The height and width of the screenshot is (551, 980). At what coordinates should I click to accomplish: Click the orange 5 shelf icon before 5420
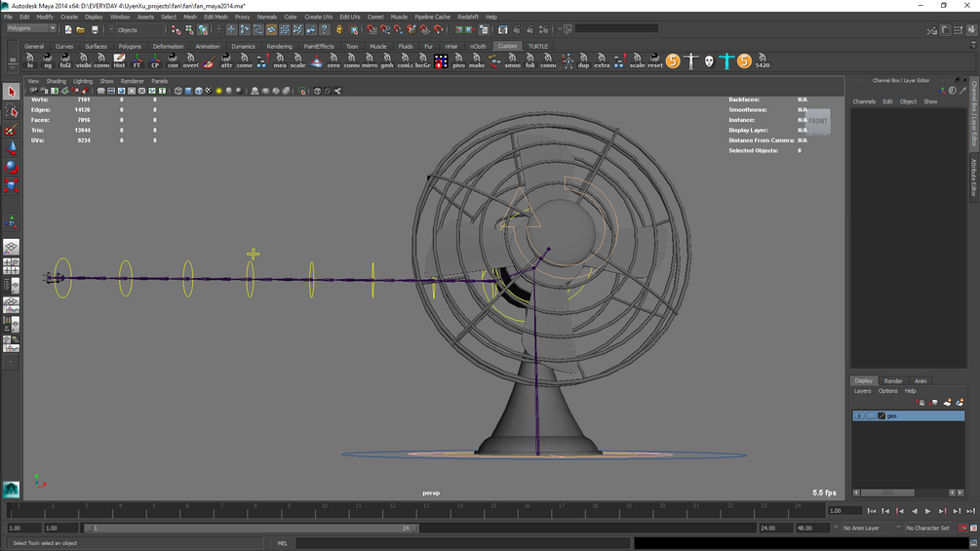[744, 60]
